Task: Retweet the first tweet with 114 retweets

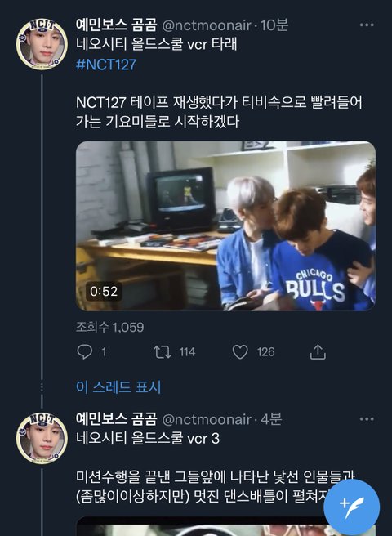Action: click(x=163, y=351)
